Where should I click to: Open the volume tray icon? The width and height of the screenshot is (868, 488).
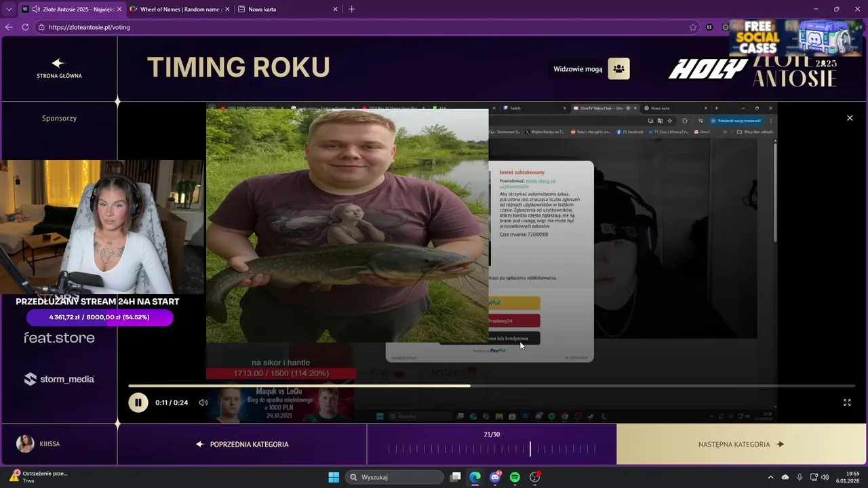point(825,477)
